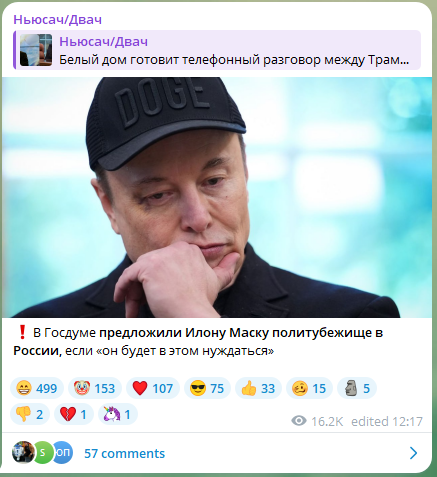
Task: Open the photo of man in DOGE cap
Action: (217, 197)
